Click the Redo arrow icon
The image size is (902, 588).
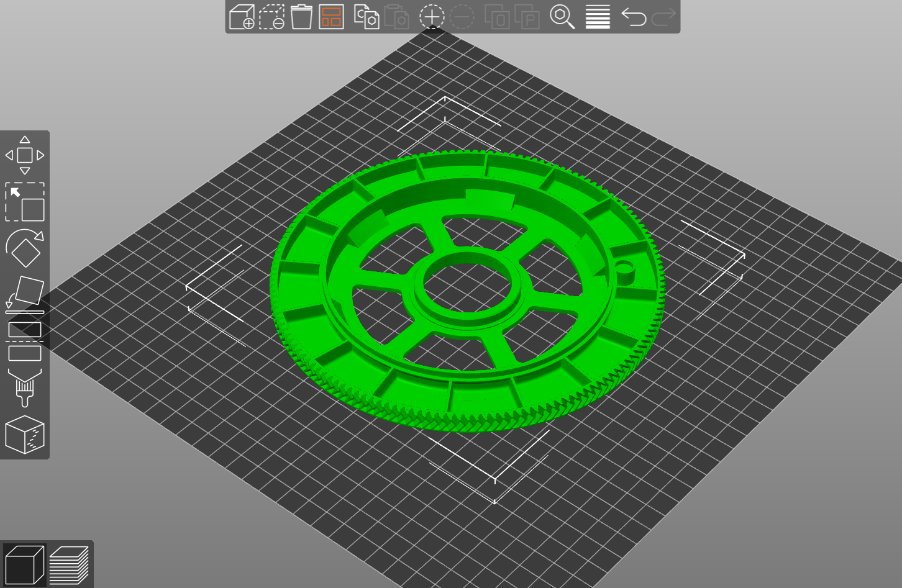pyautogui.click(x=663, y=17)
